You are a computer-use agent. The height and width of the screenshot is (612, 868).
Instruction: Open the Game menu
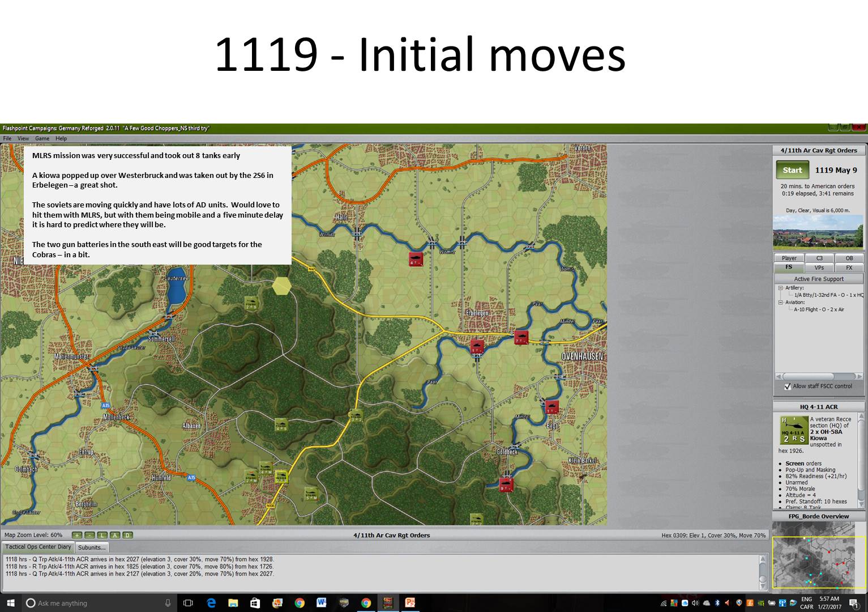click(42, 138)
